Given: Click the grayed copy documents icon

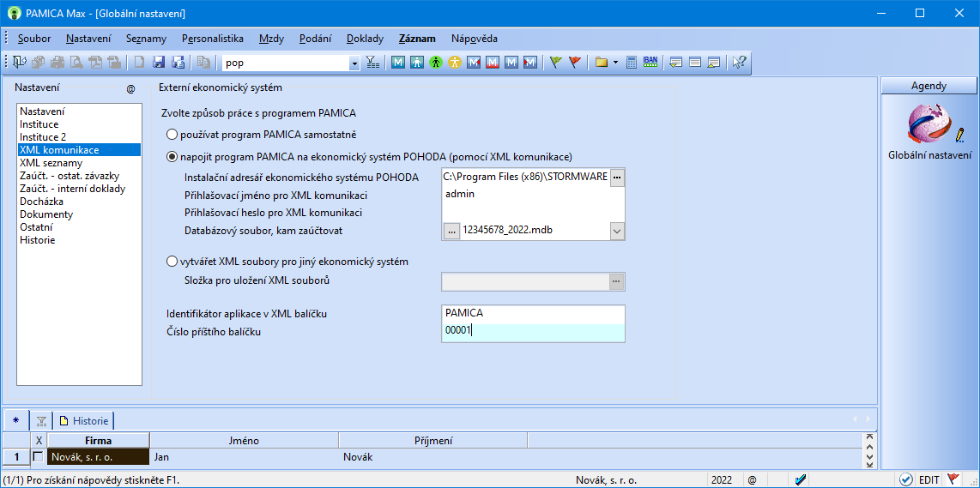Looking at the screenshot, I should [x=203, y=62].
